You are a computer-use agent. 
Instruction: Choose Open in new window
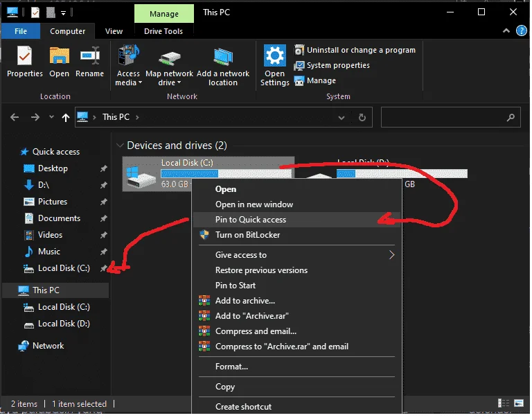click(x=296, y=204)
